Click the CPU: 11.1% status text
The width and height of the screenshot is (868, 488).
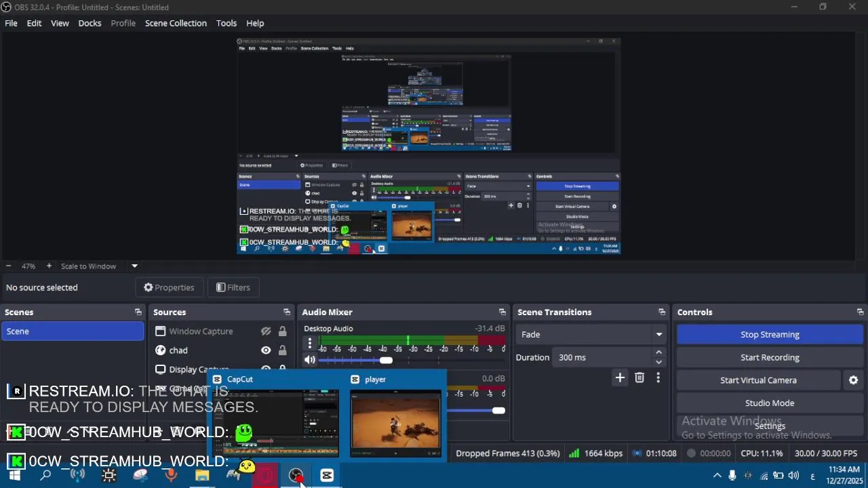[762, 453]
